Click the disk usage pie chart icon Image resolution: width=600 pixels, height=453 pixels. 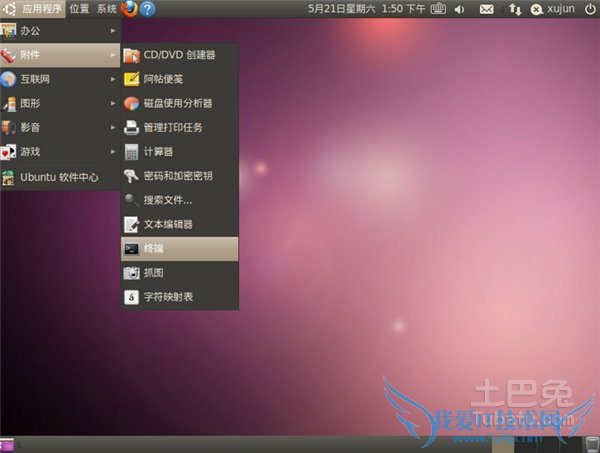132,104
